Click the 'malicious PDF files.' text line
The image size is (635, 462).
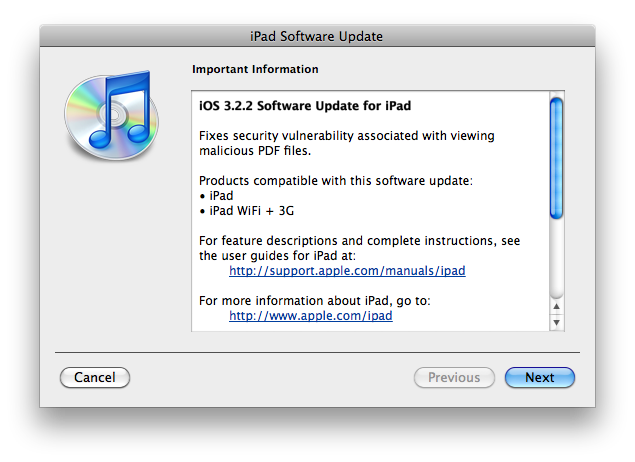pyautogui.click(x=255, y=151)
